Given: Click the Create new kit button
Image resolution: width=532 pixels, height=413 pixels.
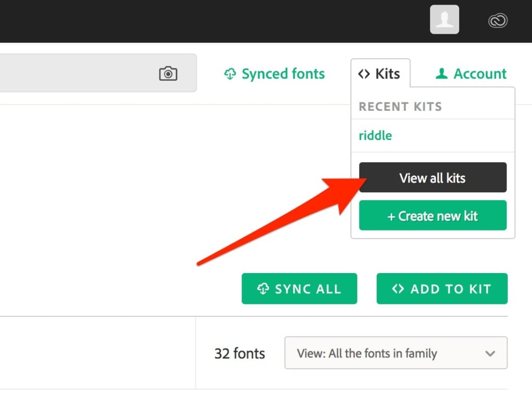Looking at the screenshot, I should pos(433,215).
